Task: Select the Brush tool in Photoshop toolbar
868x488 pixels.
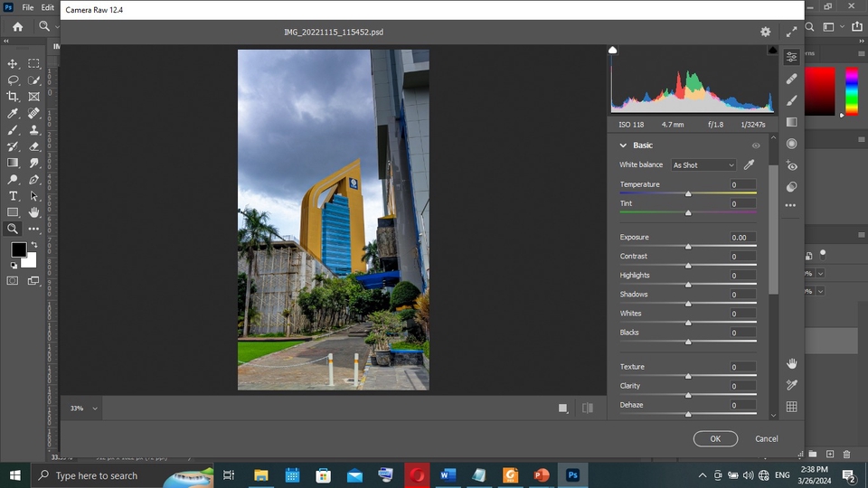Action: 12,130
